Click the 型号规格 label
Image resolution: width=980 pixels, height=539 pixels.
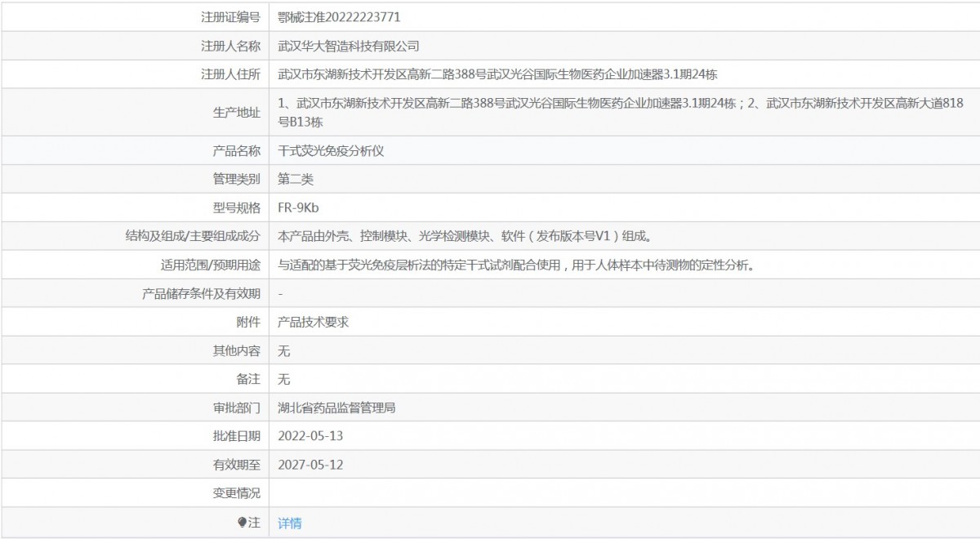coord(237,207)
